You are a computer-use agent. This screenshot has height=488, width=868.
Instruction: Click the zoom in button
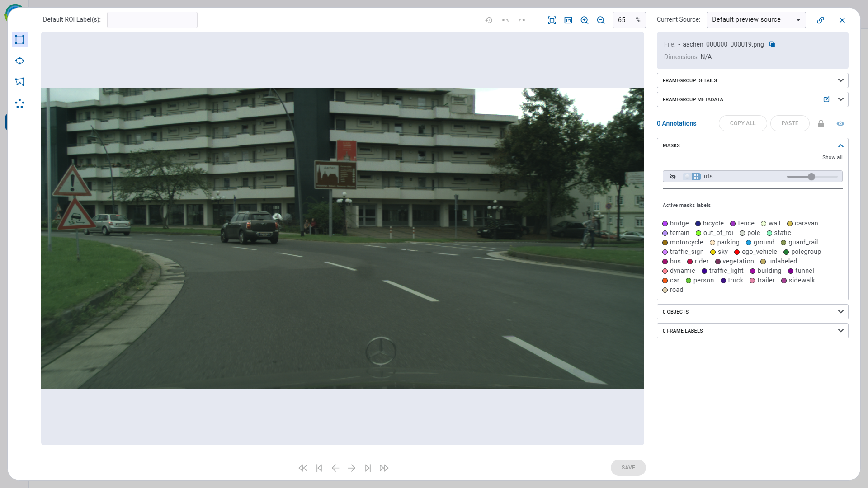pos(585,20)
